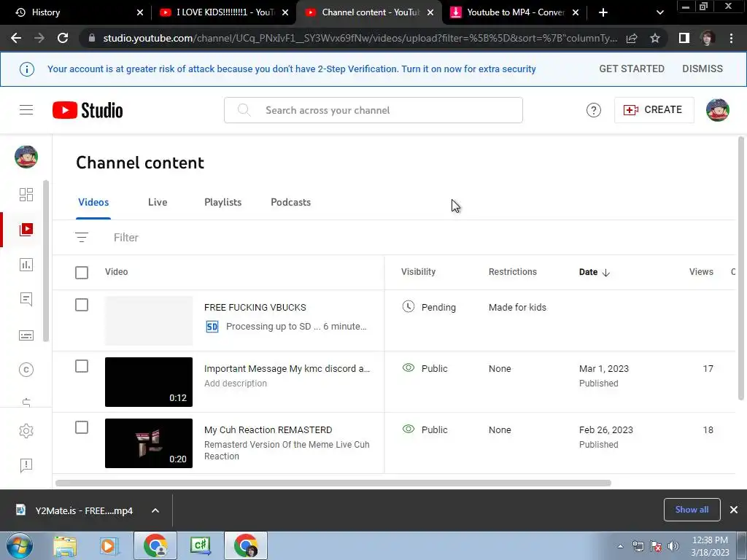Toggle the browser side panel icon

pyautogui.click(x=684, y=38)
